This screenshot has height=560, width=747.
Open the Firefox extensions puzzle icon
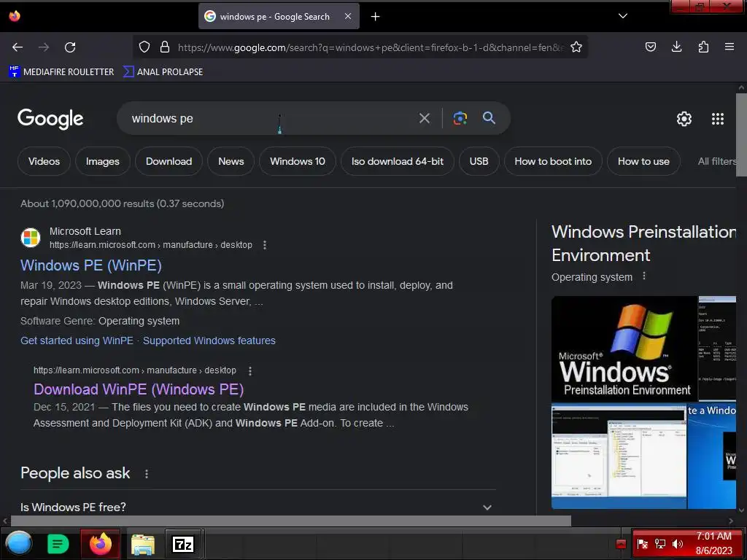(x=703, y=47)
